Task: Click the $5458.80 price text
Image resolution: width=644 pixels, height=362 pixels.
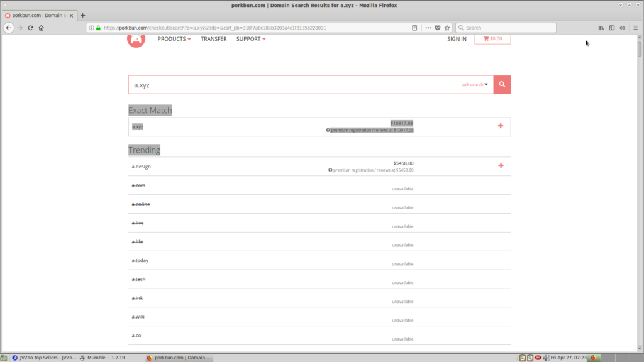Action: 403,163
